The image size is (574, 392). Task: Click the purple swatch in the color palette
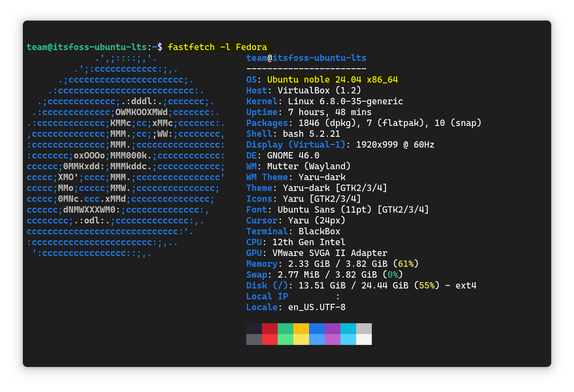tap(333, 329)
